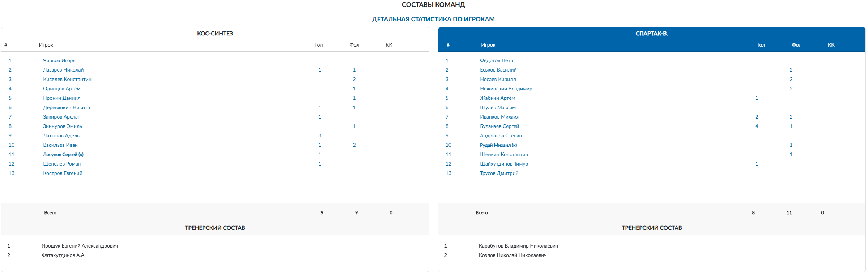Open Шайхутдинов Тимур profile
868x275 pixels.
pyautogui.click(x=504, y=164)
